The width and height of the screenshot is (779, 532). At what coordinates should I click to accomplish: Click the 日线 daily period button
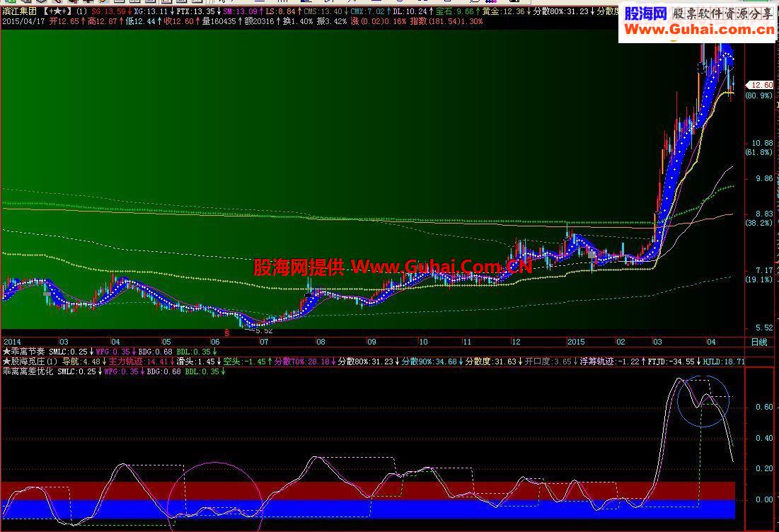pos(759,342)
